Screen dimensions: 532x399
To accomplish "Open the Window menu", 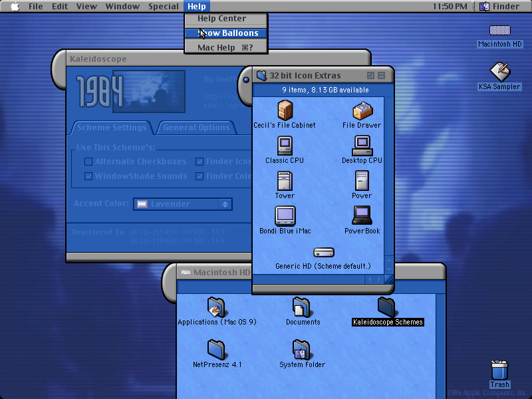I will point(122,7).
